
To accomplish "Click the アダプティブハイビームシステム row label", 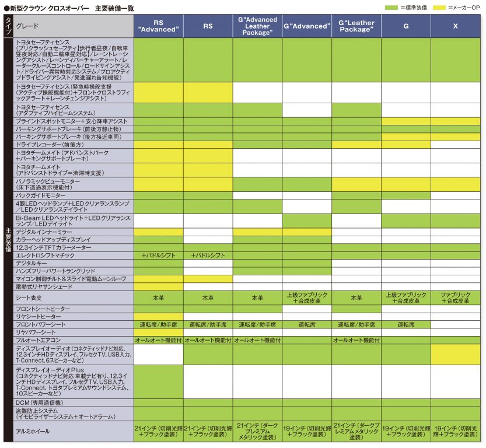I will coord(73,110).
